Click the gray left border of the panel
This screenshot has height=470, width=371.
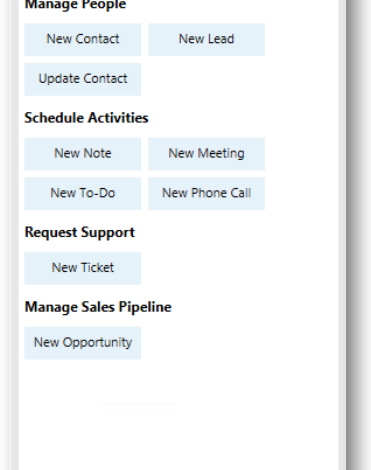pos(15,235)
